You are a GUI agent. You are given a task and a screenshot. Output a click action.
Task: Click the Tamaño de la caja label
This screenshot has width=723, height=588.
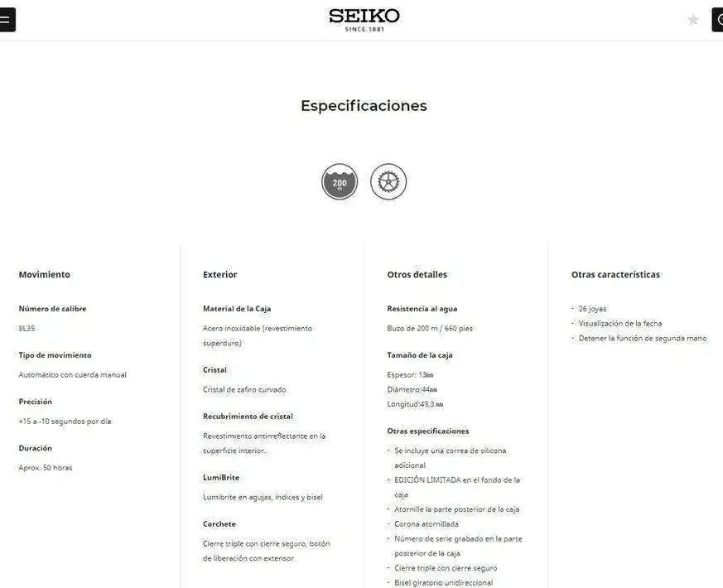(x=420, y=355)
